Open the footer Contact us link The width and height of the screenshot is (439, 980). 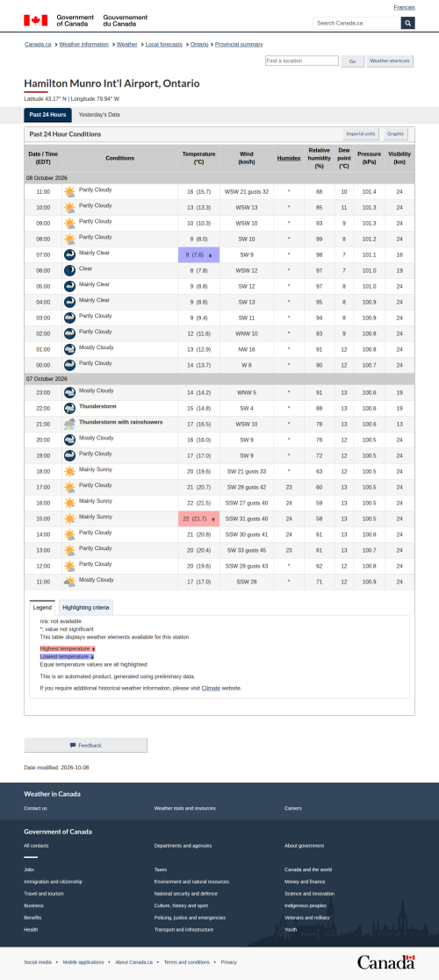tap(36, 808)
